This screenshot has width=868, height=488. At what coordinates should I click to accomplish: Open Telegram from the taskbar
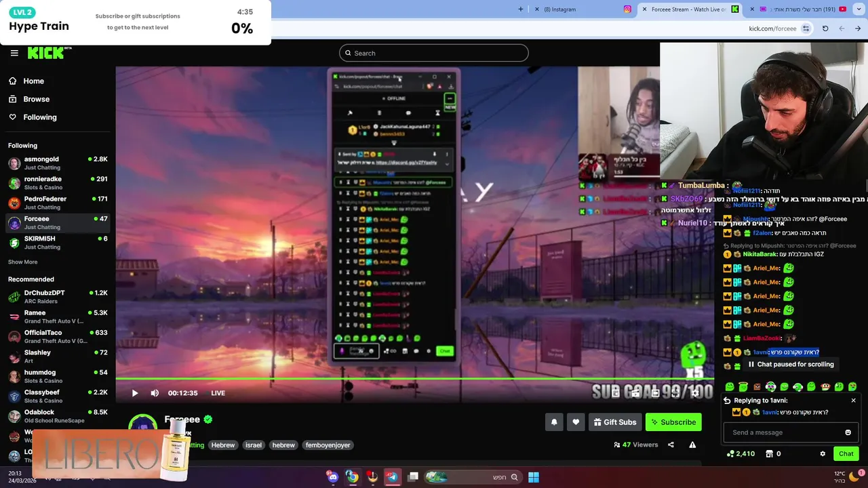[x=392, y=477]
